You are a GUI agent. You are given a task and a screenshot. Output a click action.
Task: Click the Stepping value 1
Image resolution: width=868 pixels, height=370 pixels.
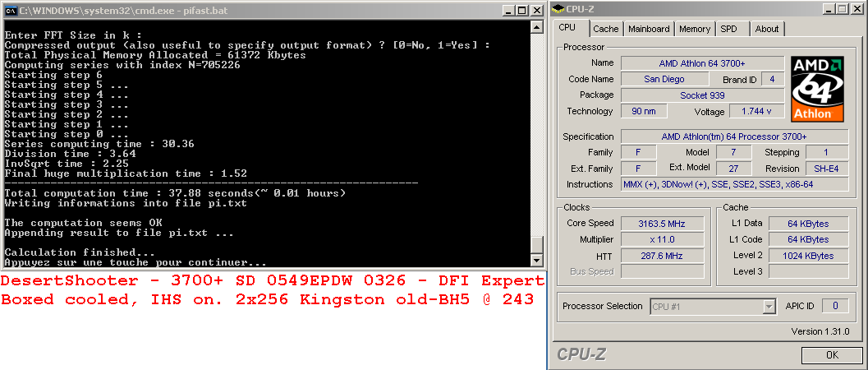[x=826, y=152]
